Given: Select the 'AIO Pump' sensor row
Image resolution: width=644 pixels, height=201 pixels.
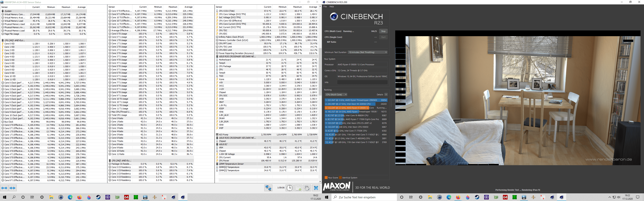Looking at the screenshot, I should 267,135.
